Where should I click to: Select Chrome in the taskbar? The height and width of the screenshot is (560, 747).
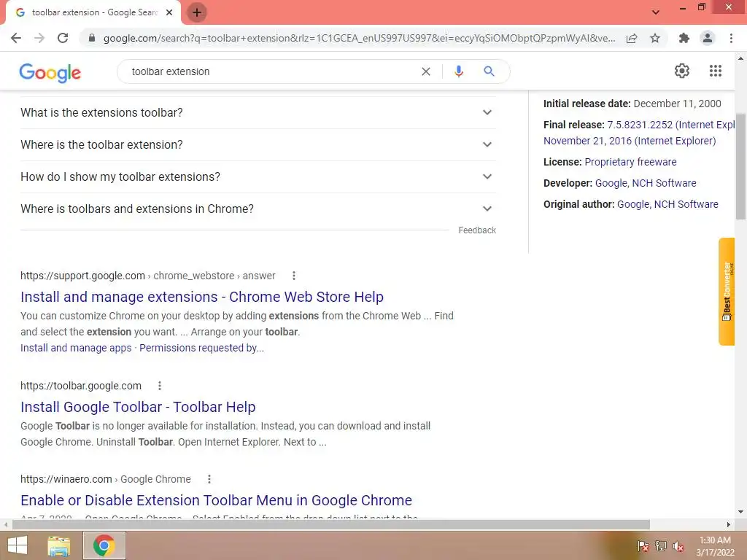(x=104, y=545)
